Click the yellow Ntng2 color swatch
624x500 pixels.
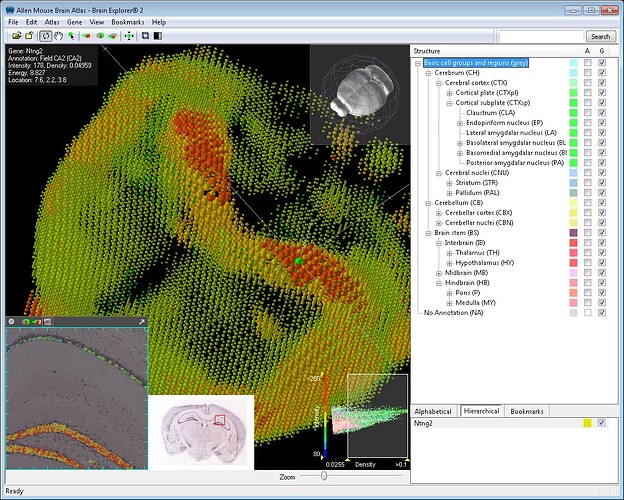tap(587, 423)
